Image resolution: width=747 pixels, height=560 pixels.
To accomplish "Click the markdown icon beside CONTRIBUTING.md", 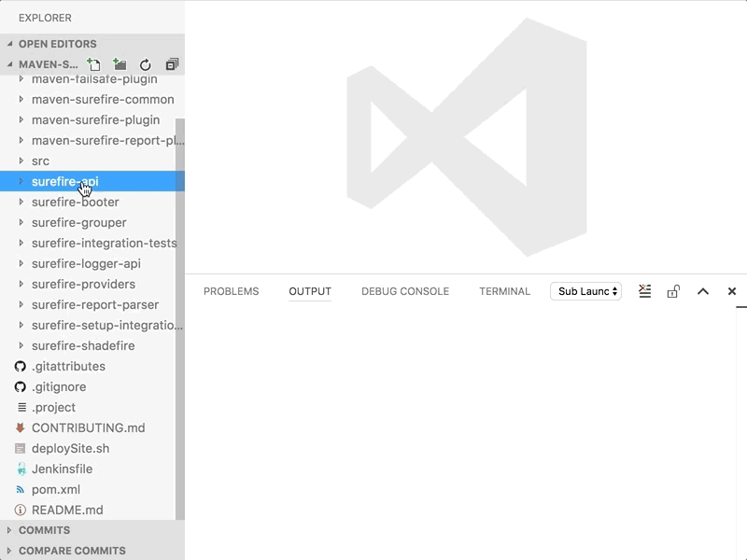I will coord(20,427).
